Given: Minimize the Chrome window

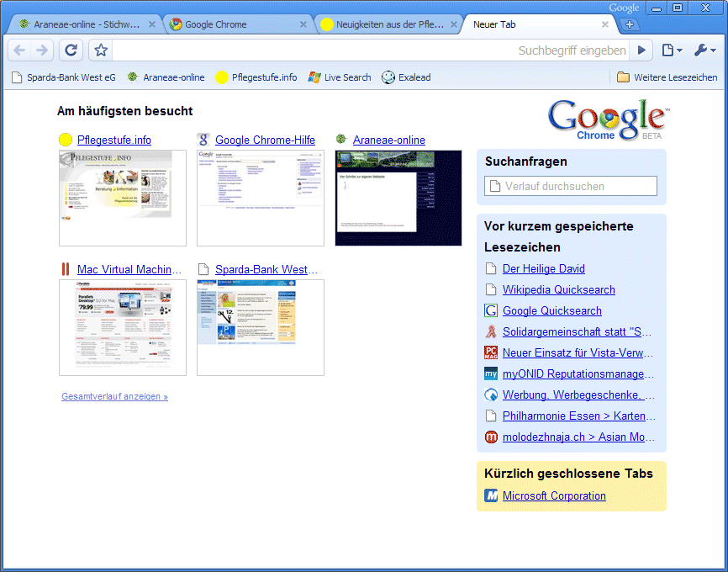Looking at the screenshot, I should (x=656, y=8).
